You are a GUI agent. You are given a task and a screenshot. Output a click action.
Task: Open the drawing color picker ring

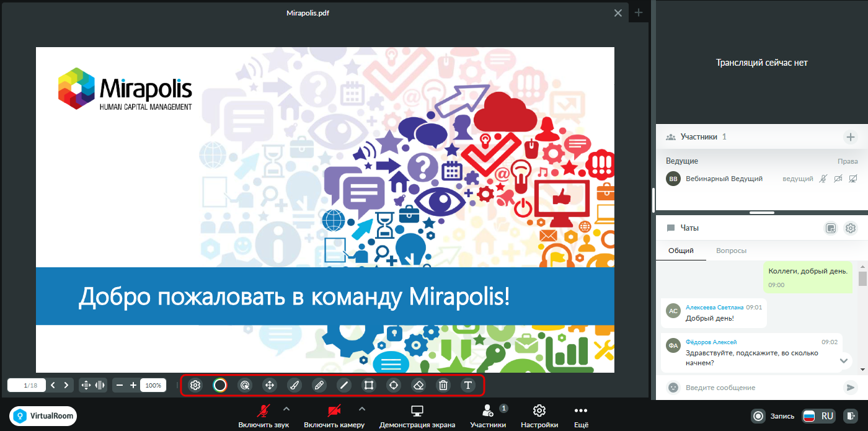click(x=220, y=385)
